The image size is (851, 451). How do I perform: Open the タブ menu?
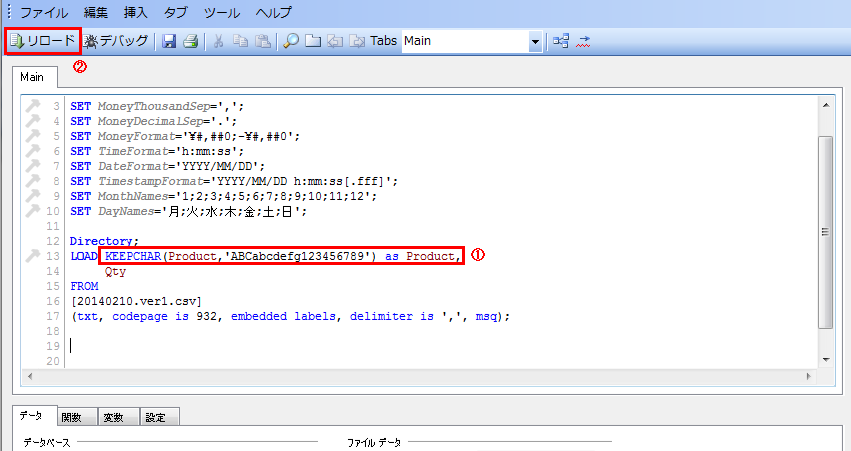(x=176, y=12)
